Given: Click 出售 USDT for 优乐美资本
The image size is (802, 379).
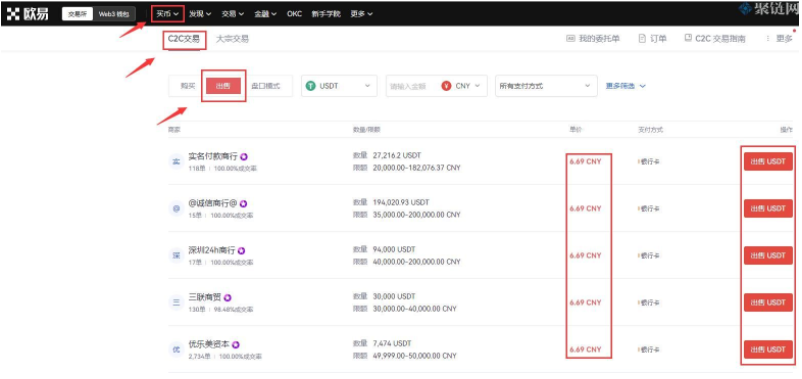Looking at the screenshot, I should (x=768, y=350).
